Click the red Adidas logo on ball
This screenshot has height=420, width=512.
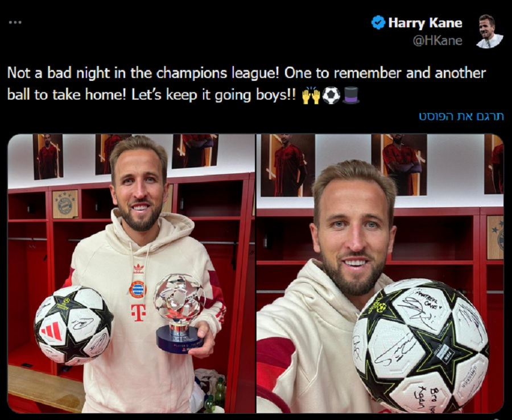tap(52, 331)
